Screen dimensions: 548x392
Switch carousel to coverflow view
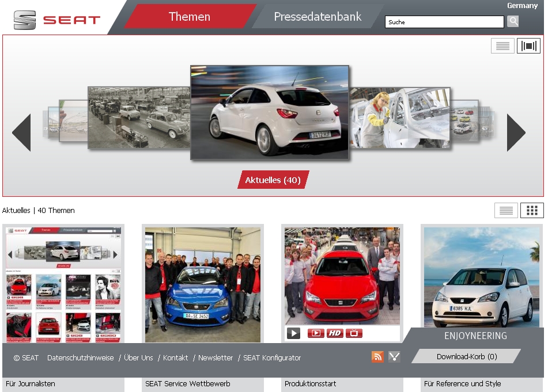[x=528, y=45]
